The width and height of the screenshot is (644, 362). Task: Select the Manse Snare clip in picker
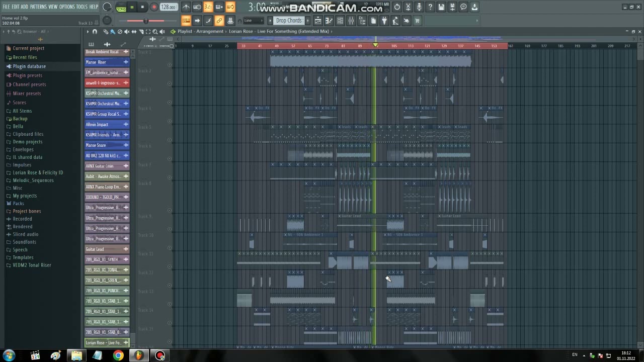pyautogui.click(x=107, y=145)
